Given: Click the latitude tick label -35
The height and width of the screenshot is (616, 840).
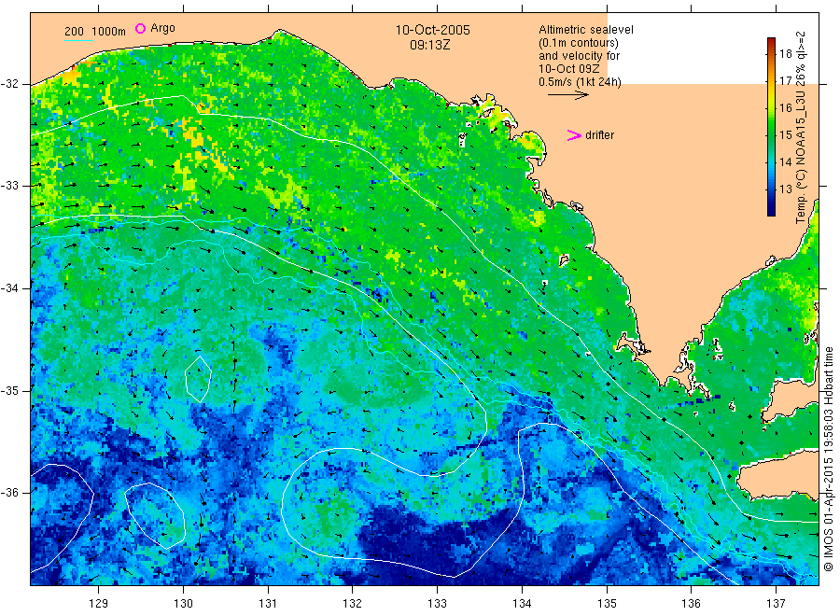Looking at the screenshot, I should (9, 390).
